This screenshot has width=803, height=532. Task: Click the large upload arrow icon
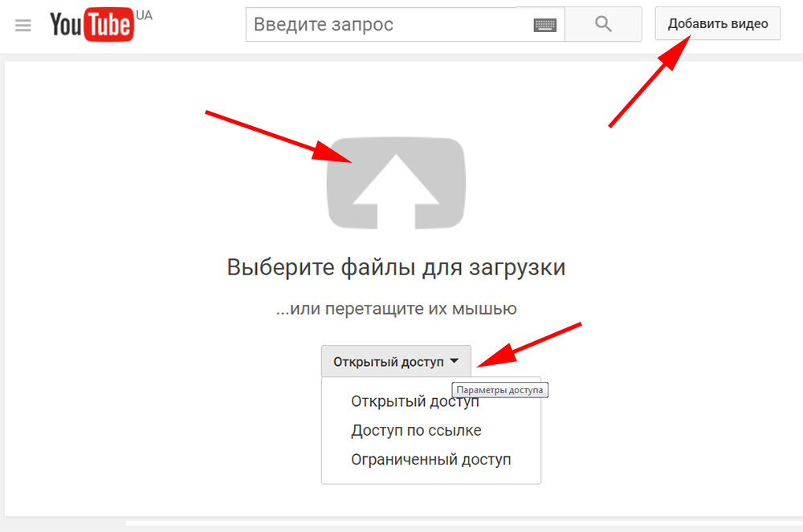(x=396, y=183)
